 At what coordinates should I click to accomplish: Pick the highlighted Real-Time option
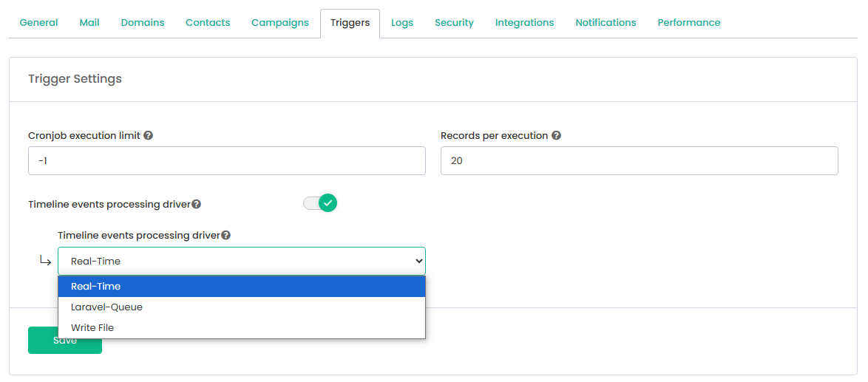click(242, 287)
